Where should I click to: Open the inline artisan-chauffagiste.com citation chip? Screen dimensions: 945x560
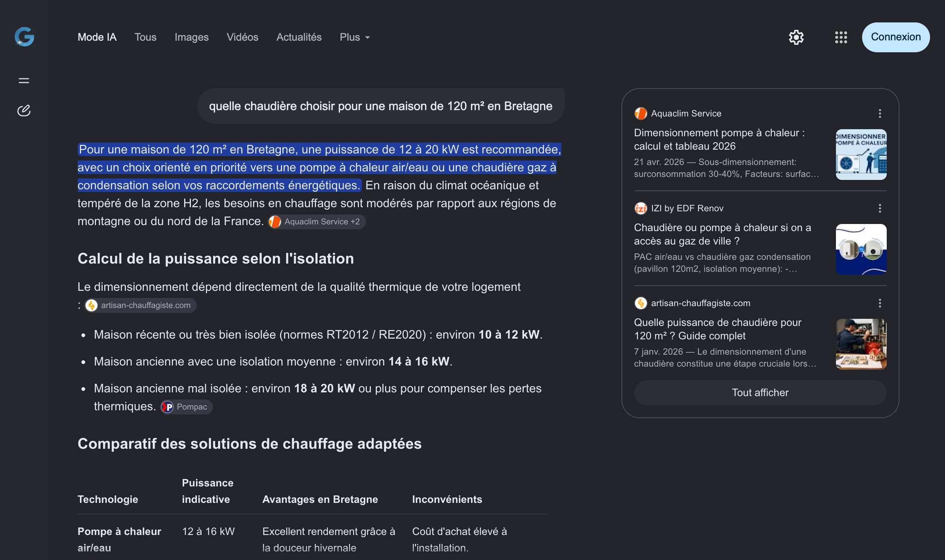[x=140, y=305]
